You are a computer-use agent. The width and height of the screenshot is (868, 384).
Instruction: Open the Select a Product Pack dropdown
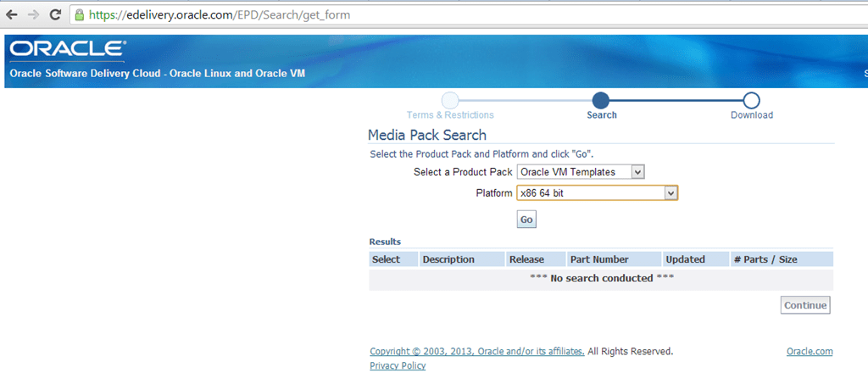581,172
